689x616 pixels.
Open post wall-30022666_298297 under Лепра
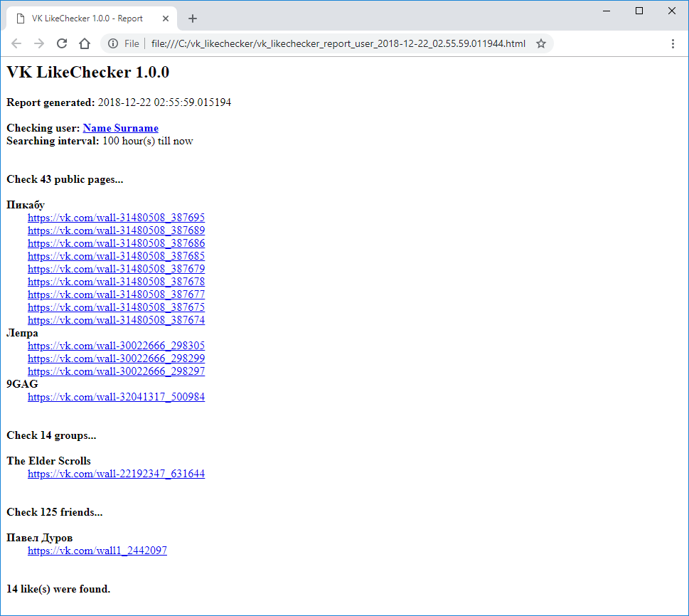point(116,371)
